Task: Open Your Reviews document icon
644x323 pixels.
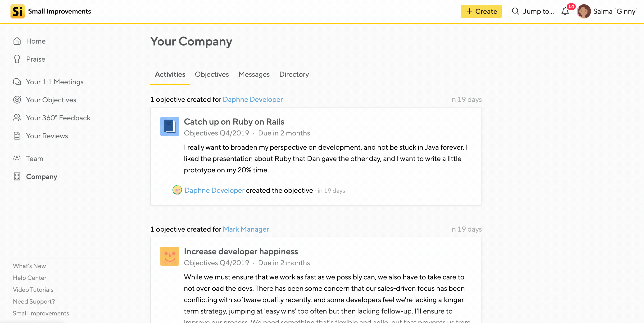Action: click(x=17, y=136)
